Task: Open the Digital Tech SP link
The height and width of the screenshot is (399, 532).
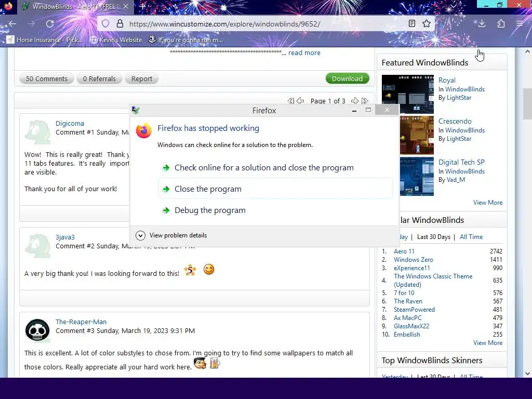Action: pos(461,162)
